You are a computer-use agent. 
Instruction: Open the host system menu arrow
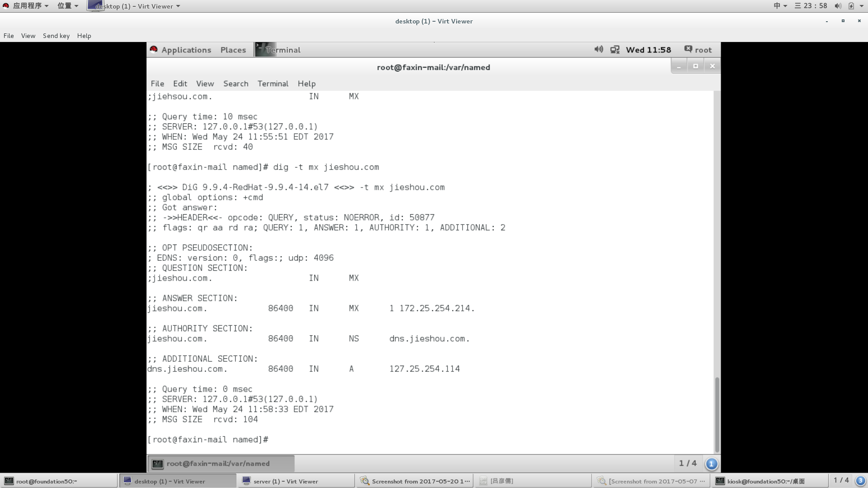click(x=862, y=6)
